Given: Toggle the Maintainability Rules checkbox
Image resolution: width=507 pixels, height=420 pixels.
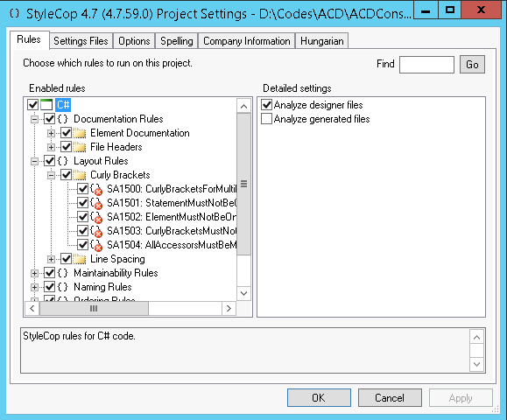Looking at the screenshot, I should (x=49, y=273).
